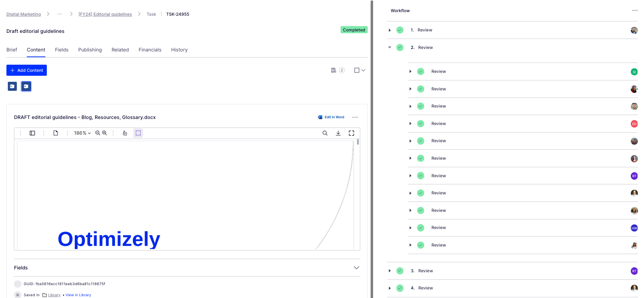
Task: Click the green check on HW's Review substep
Action: pos(421,228)
